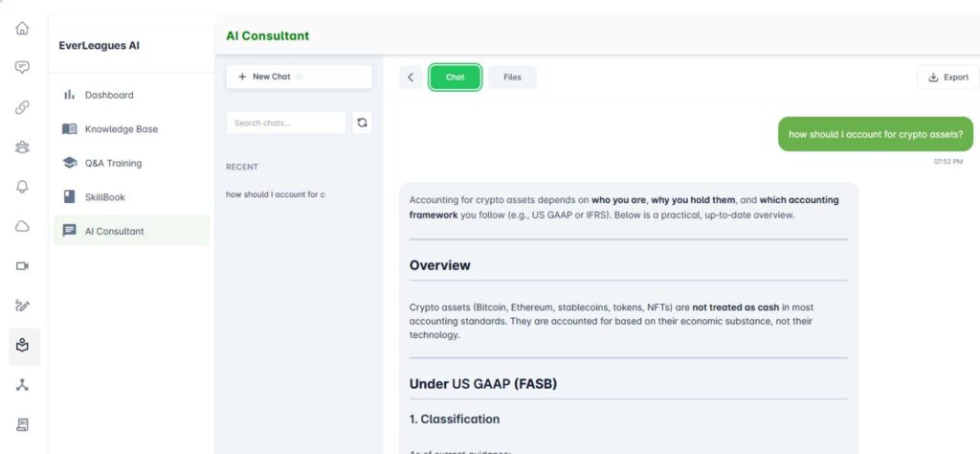Start a New Chat
980x454 pixels.
click(x=299, y=77)
